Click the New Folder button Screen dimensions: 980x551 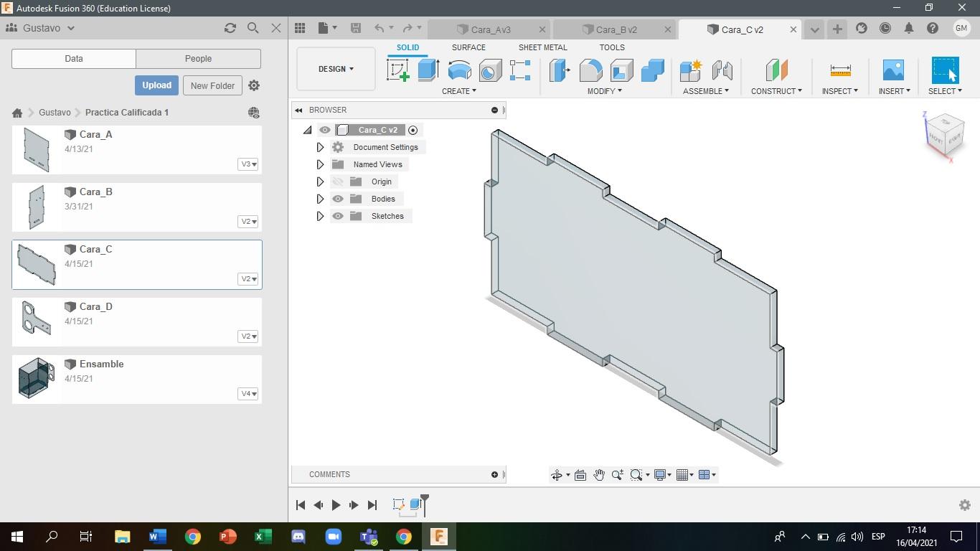(212, 85)
